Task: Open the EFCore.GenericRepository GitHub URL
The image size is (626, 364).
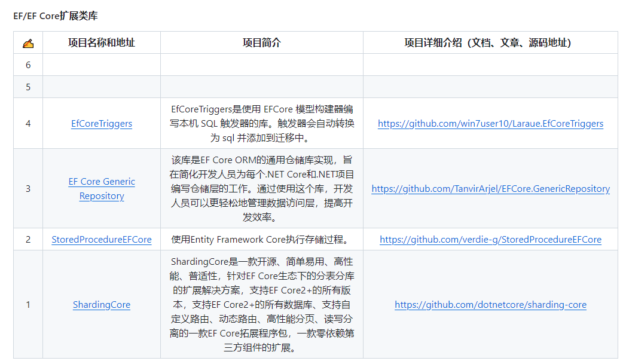Action: (x=490, y=188)
